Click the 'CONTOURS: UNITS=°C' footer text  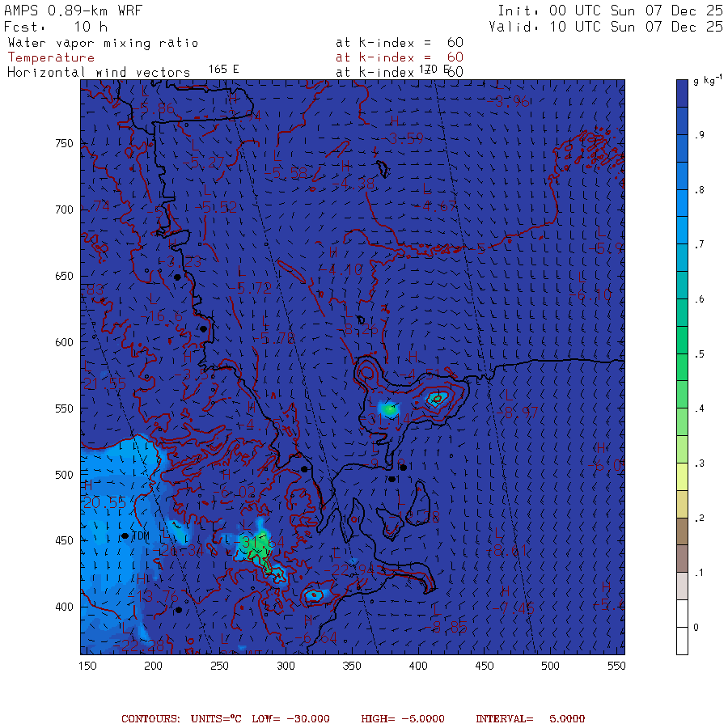[181, 719]
